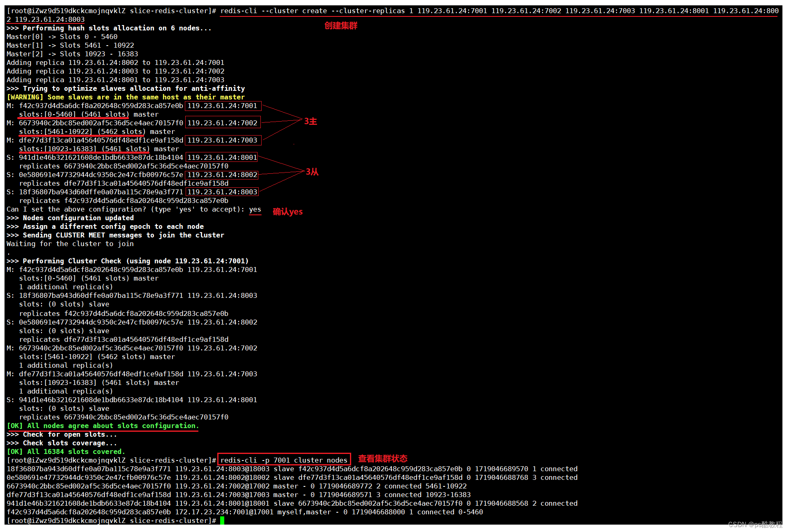Click '[OK] All nodes agree about slots configuration.'

click(103, 426)
